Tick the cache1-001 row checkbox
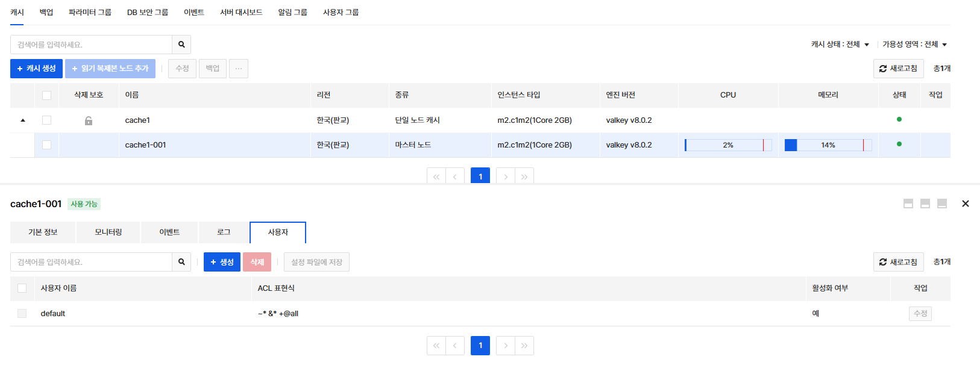Image resolution: width=980 pixels, height=389 pixels. (x=46, y=145)
